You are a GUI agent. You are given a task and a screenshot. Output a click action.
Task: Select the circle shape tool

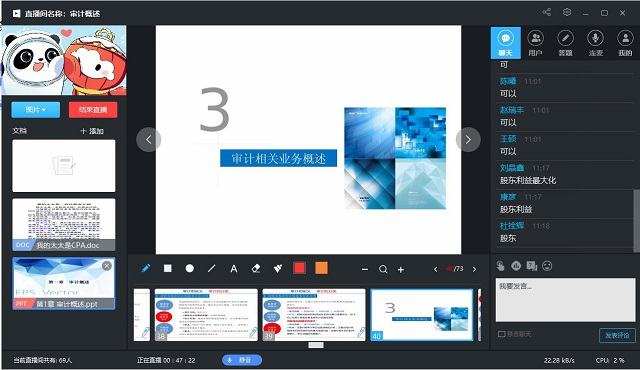(189, 268)
